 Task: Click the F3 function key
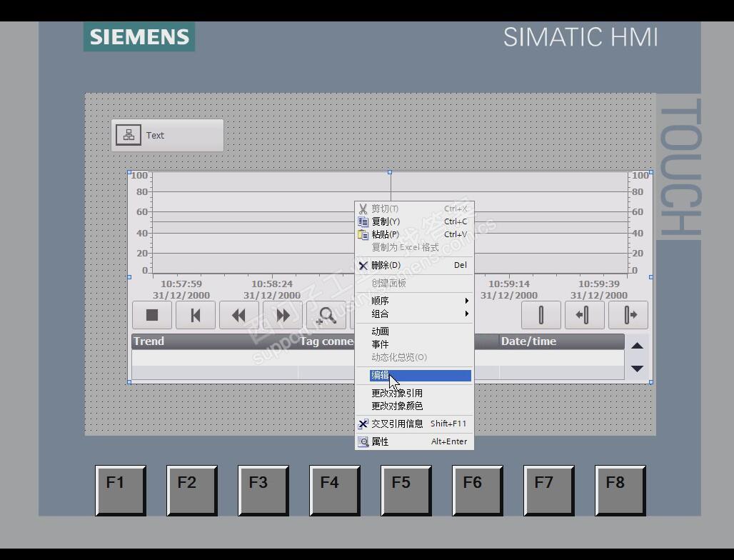tap(263, 491)
